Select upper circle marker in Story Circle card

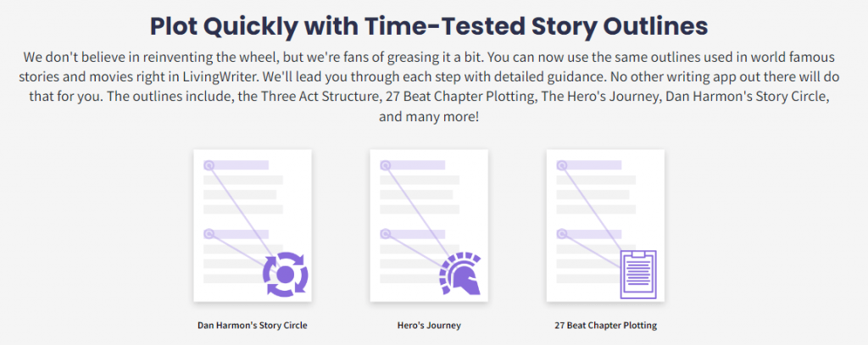(x=209, y=165)
